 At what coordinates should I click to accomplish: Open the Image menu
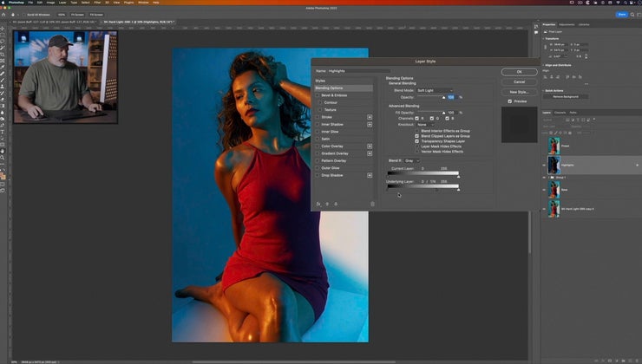click(x=50, y=3)
